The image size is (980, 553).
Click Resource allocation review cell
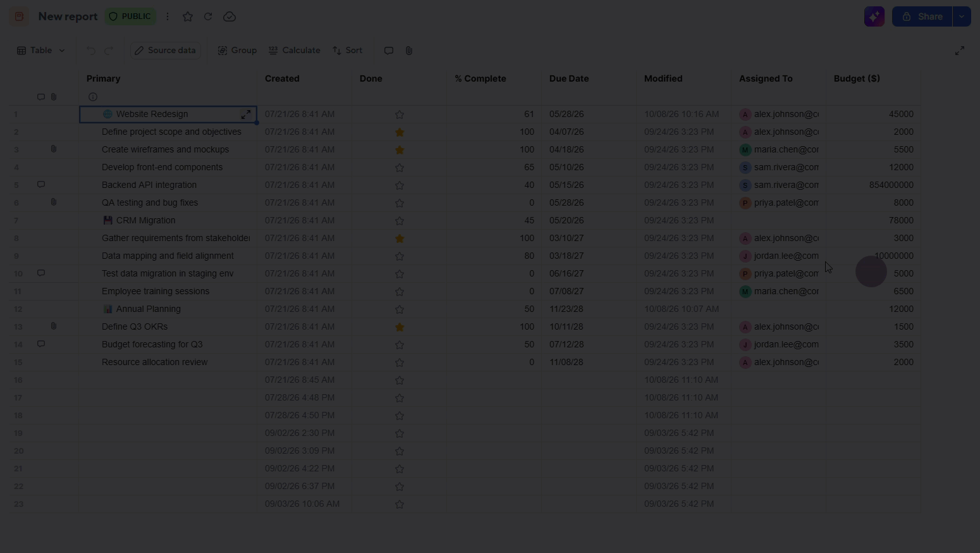[x=168, y=362]
